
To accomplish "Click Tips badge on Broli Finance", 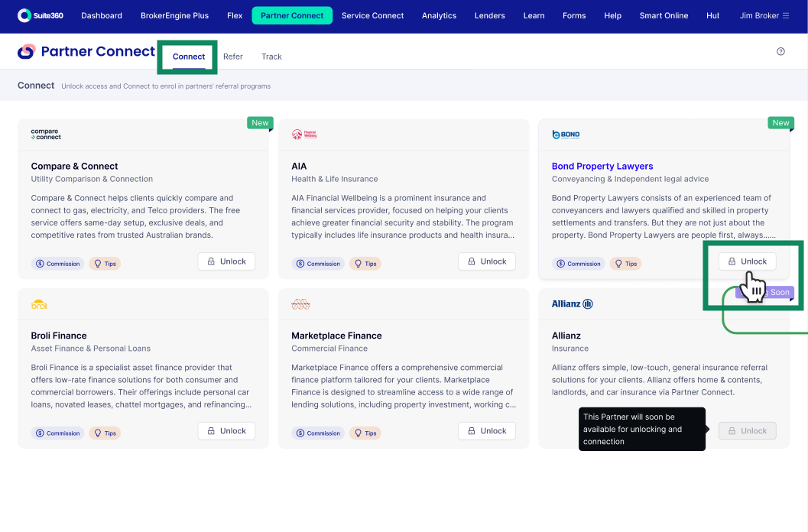I will point(105,433).
